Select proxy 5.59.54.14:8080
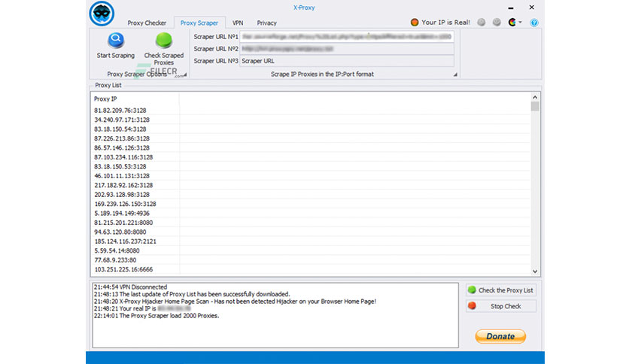This screenshot has width=629, height=364. [117, 250]
